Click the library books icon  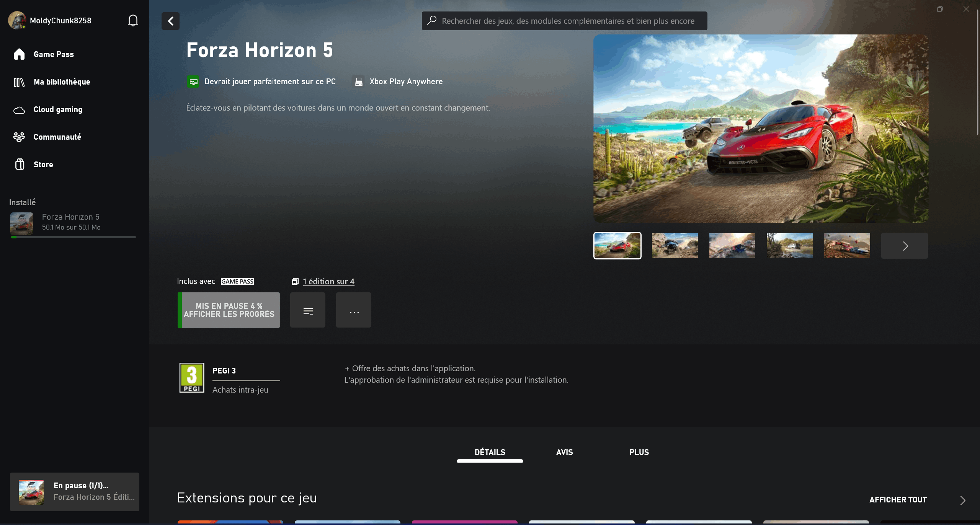coord(19,82)
